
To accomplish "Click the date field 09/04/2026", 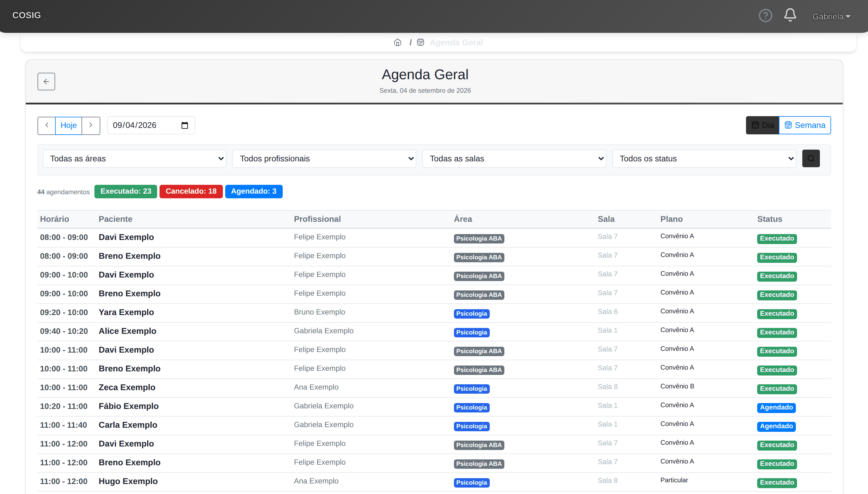I will pyautogui.click(x=151, y=125).
